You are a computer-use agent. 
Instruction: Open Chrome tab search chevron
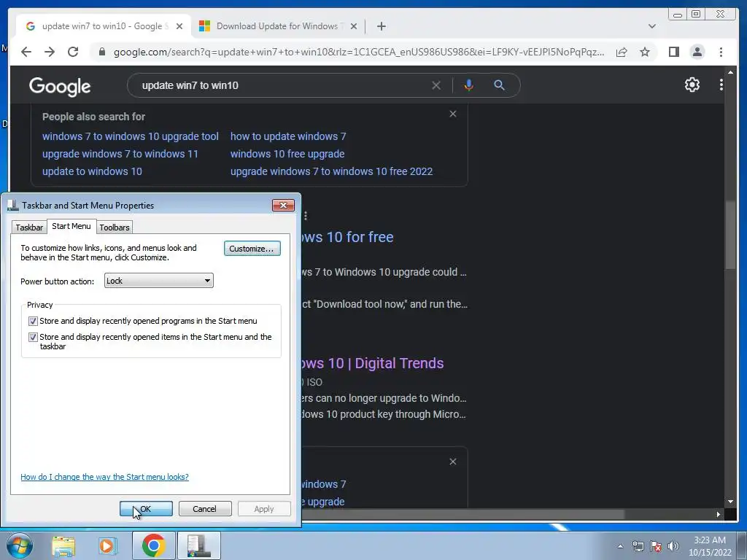[x=651, y=26]
